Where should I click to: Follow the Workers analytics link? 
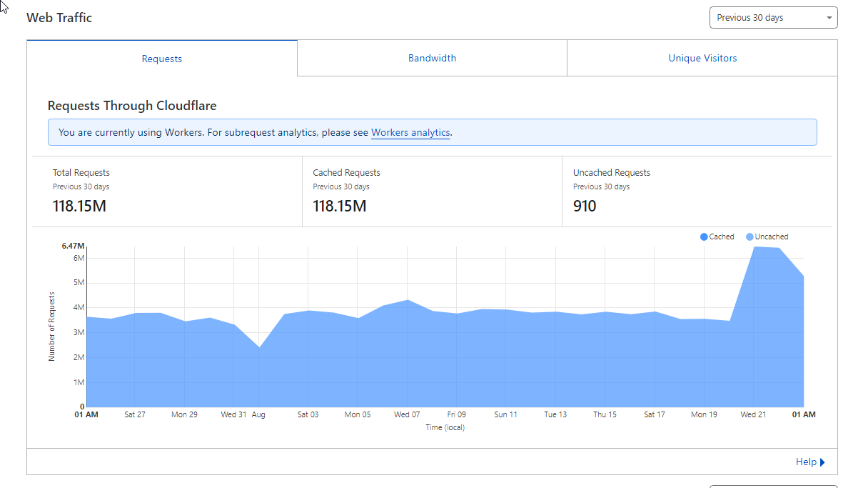coord(410,132)
